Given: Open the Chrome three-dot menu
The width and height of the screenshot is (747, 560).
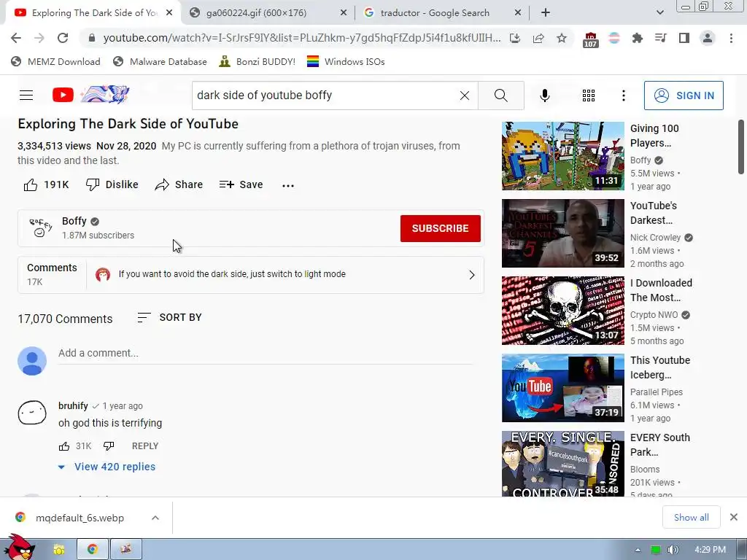Looking at the screenshot, I should click(731, 38).
